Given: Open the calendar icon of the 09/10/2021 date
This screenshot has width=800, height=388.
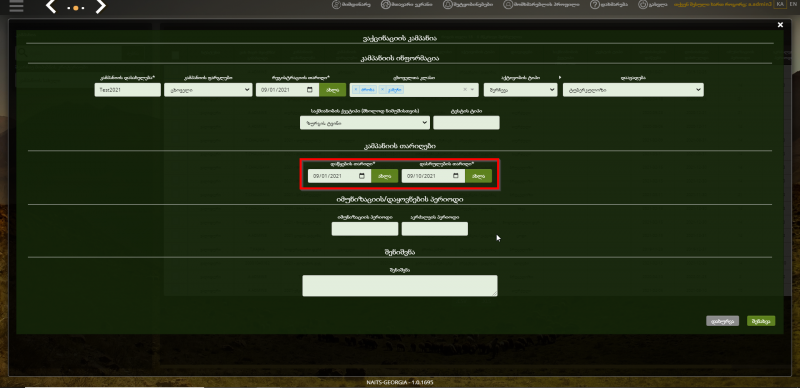Looking at the screenshot, I should 456,176.
